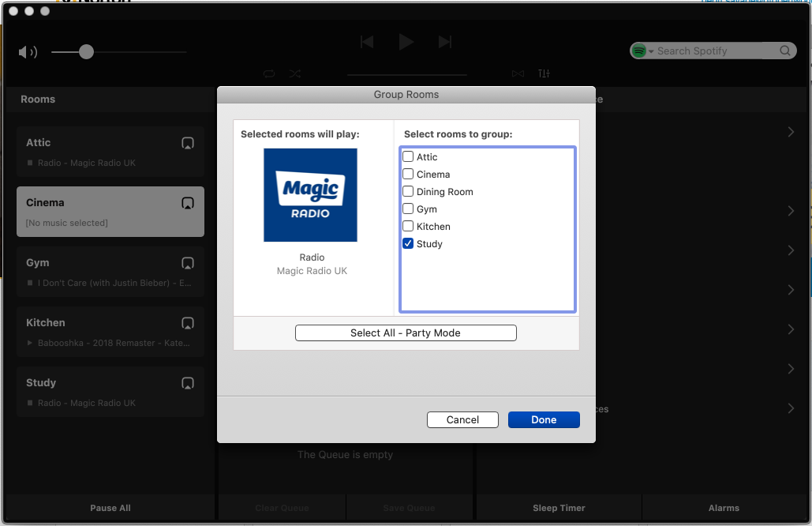Adjust the volume slider knob
Screen dimensions: 812x526
click(87, 52)
